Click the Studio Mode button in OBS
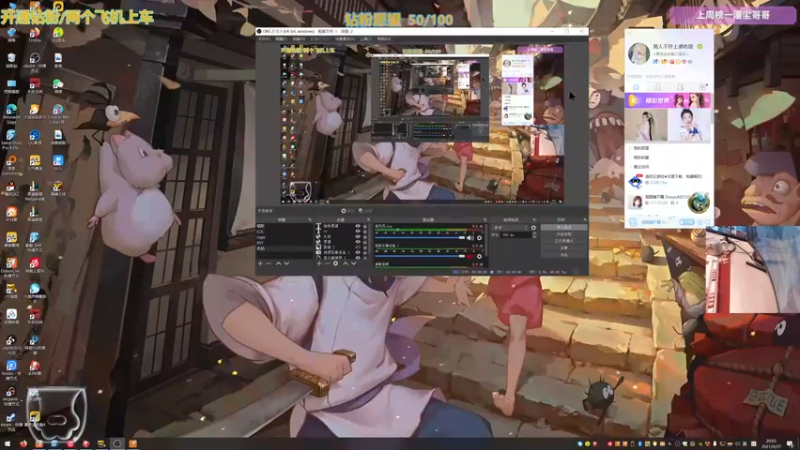Viewport: 800px width, 450px height. pos(564,241)
